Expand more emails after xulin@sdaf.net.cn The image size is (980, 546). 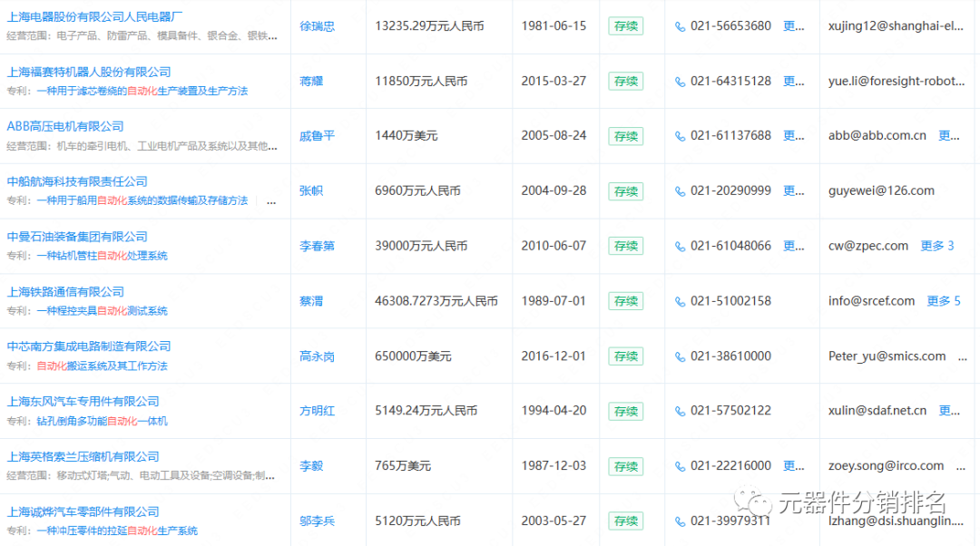coord(949,411)
